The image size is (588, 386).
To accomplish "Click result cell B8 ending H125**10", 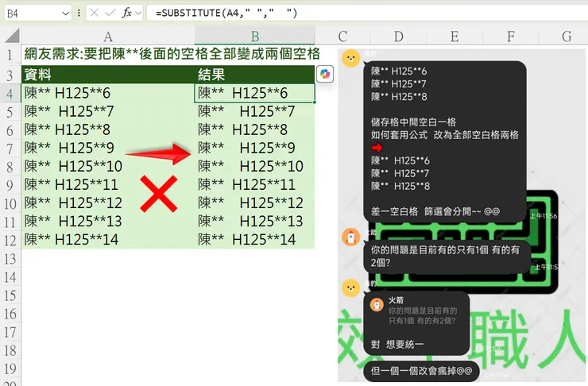I will coord(254,166).
